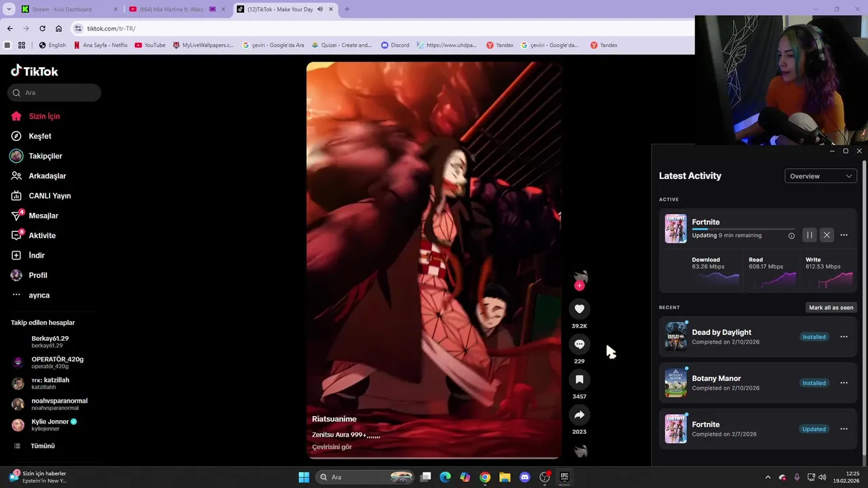The height and width of the screenshot is (488, 868).
Task: Click Çevirisini gör under the caption
Action: point(332,447)
